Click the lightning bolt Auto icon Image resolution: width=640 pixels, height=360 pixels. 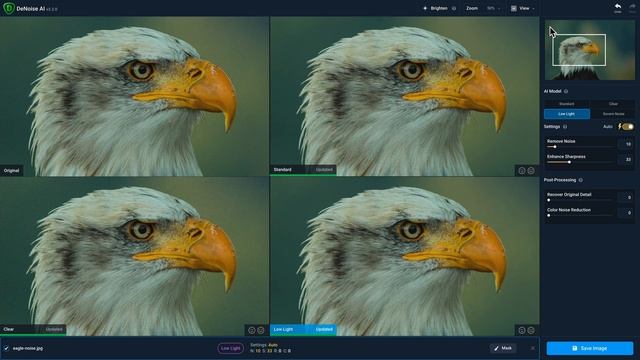point(620,127)
